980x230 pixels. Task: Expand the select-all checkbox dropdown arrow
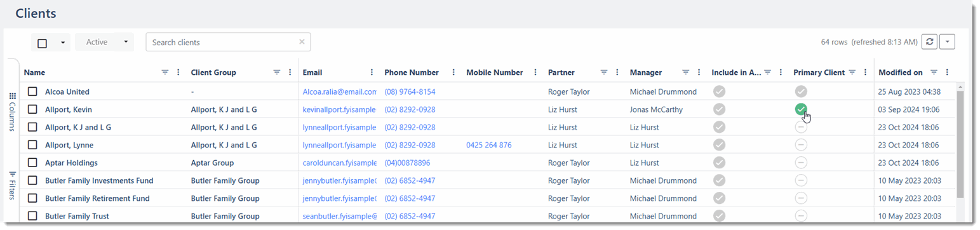coord(62,43)
